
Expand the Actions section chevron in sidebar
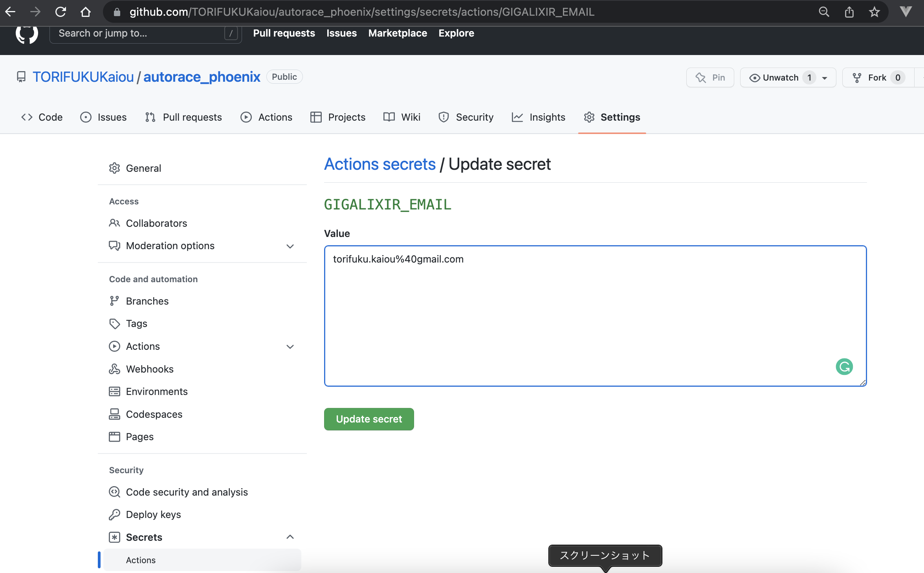290,347
